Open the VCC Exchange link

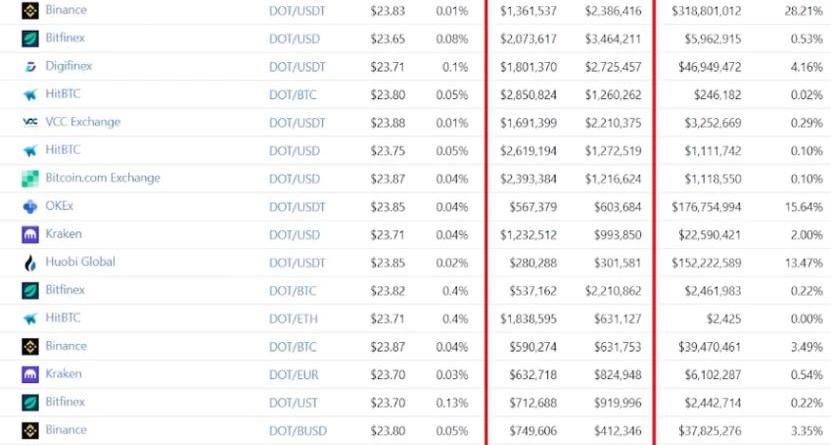point(82,122)
